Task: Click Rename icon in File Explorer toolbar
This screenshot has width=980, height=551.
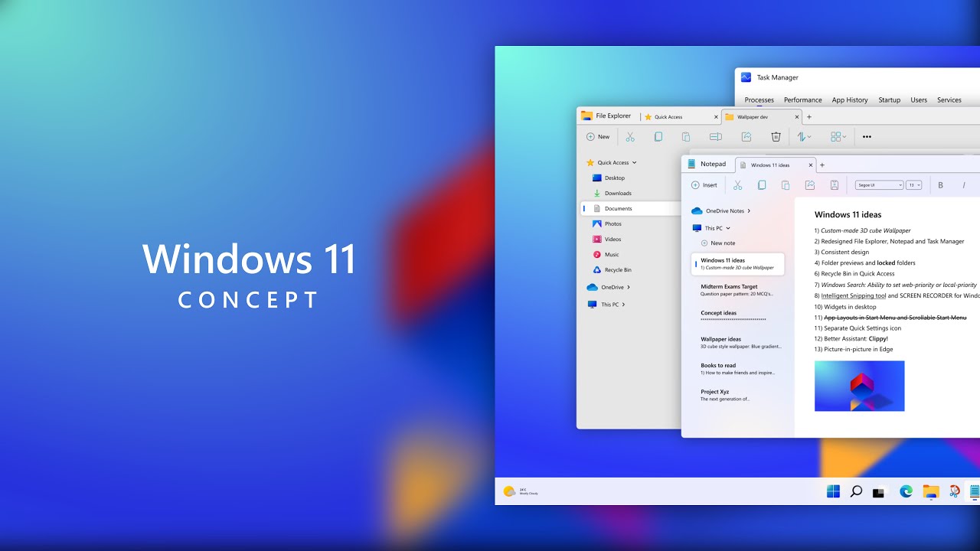Action: (x=716, y=137)
